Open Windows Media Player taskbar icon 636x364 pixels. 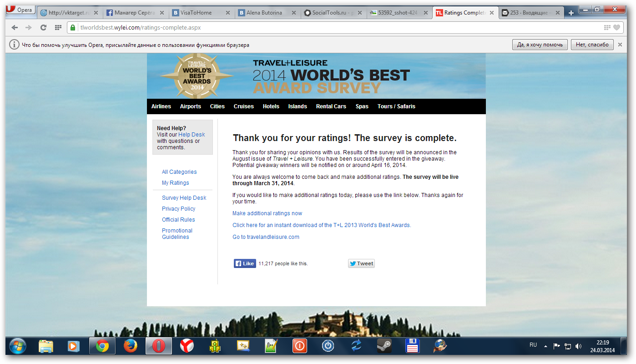tap(73, 346)
